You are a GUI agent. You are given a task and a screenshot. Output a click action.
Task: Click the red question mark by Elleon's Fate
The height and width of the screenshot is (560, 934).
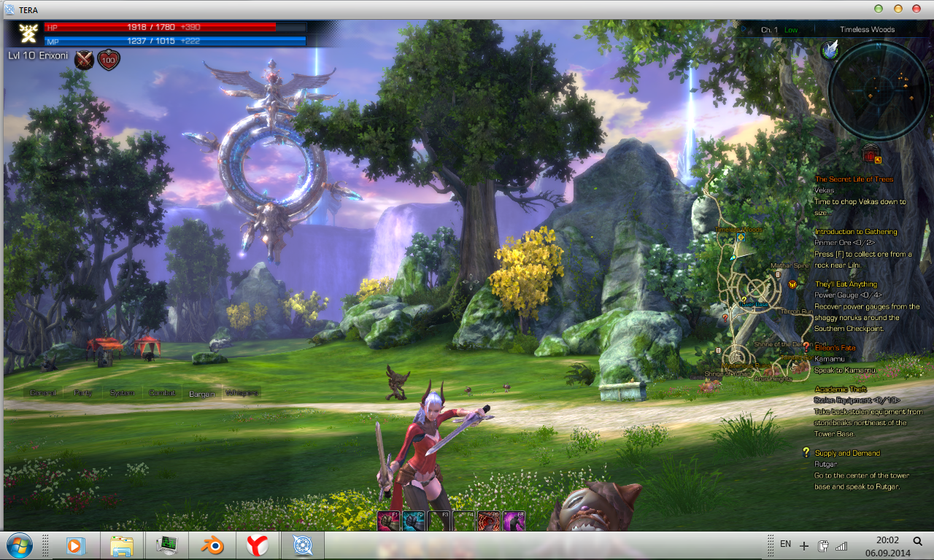807,349
